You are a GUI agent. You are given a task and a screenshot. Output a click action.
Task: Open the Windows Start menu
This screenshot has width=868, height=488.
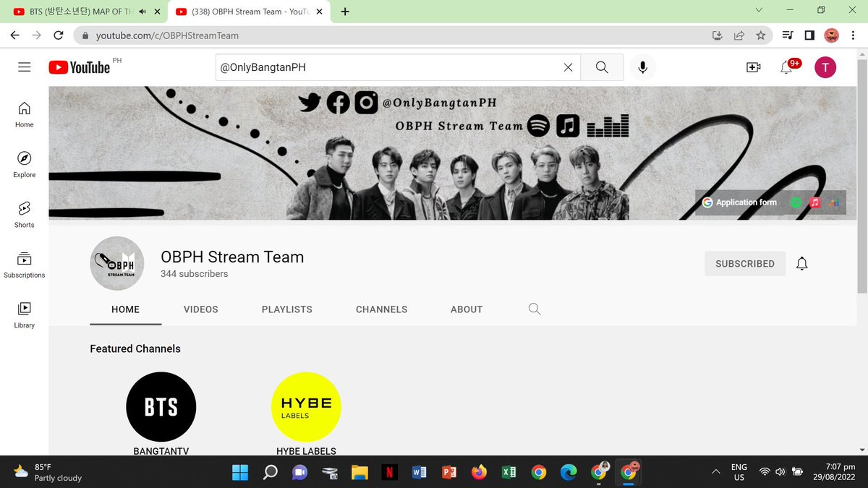pyautogui.click(x=239, y=472)
